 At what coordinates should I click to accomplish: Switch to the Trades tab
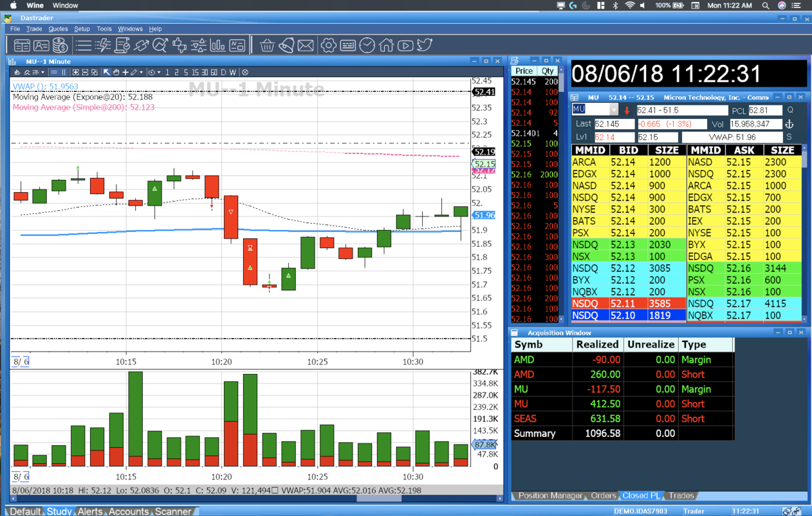pyautogui.click(x=681, y=496)
